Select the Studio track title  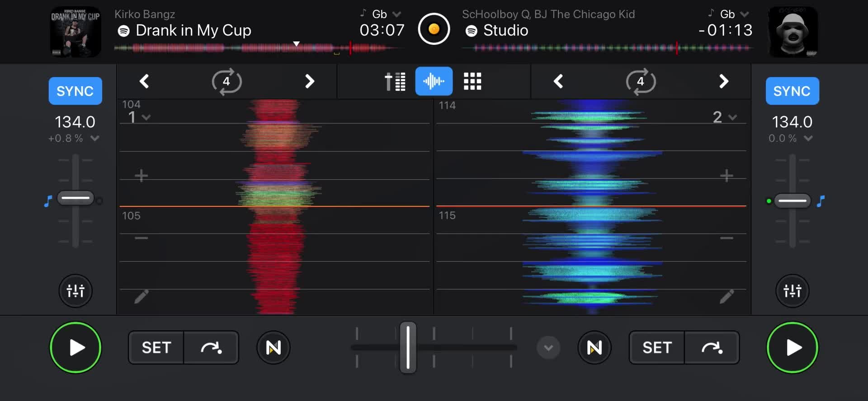pyautogui.click(x=505, y=30)
